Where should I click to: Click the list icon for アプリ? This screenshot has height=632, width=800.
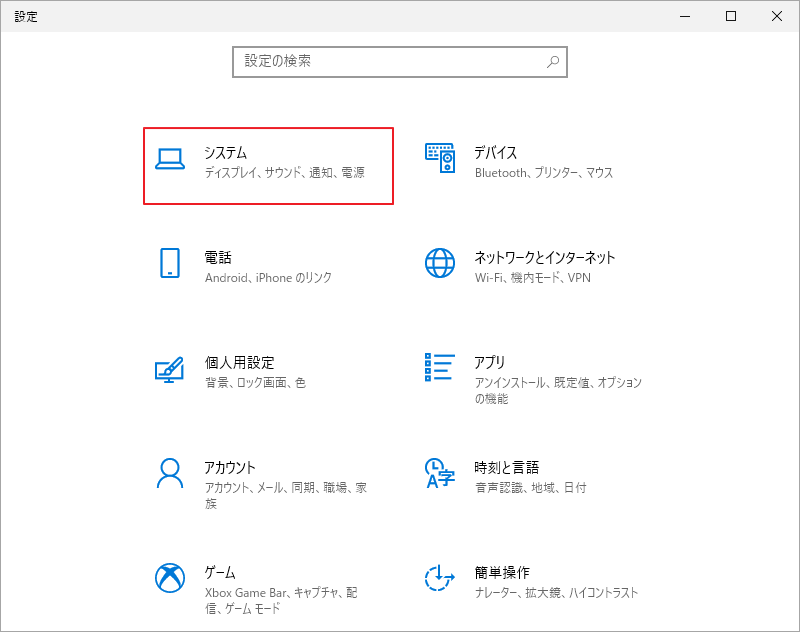point(440,367)
